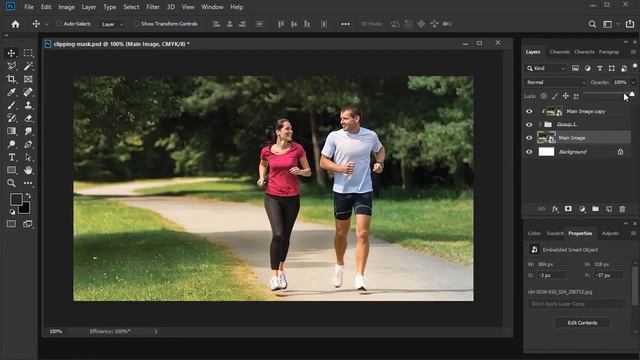The image size is (640, 360).
Task: Open the Layers panel options menu
Action: tap(633, 52)
